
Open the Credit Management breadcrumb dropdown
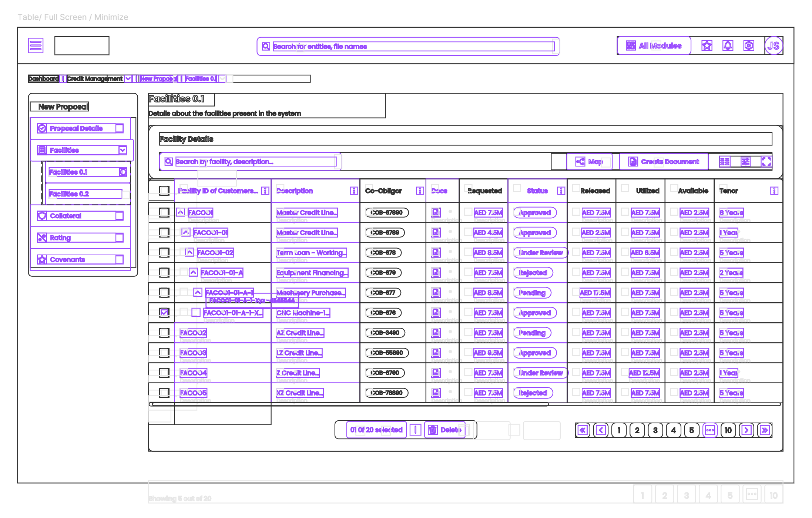tap(128, 78)
